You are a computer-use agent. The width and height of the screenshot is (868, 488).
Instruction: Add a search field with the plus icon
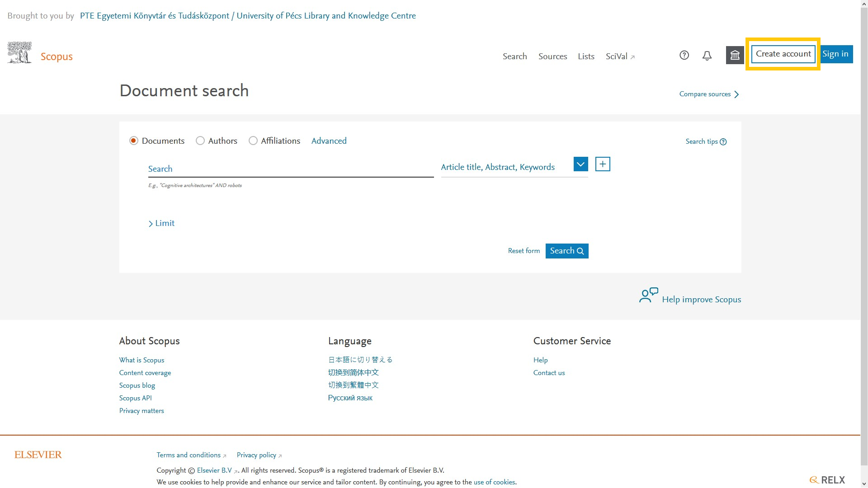[603, 164]
